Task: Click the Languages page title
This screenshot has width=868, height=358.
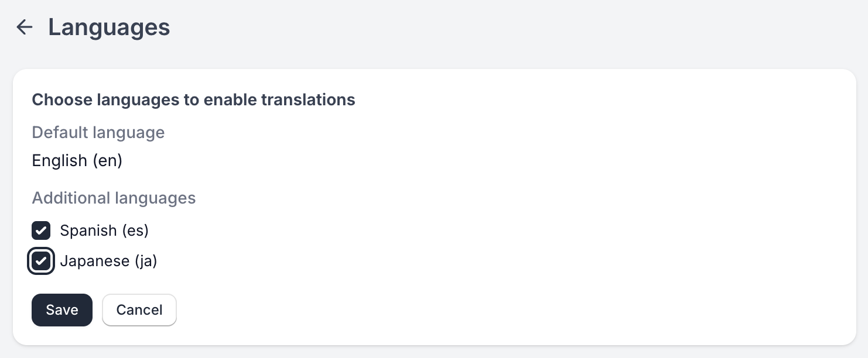Action: (109, 27)
